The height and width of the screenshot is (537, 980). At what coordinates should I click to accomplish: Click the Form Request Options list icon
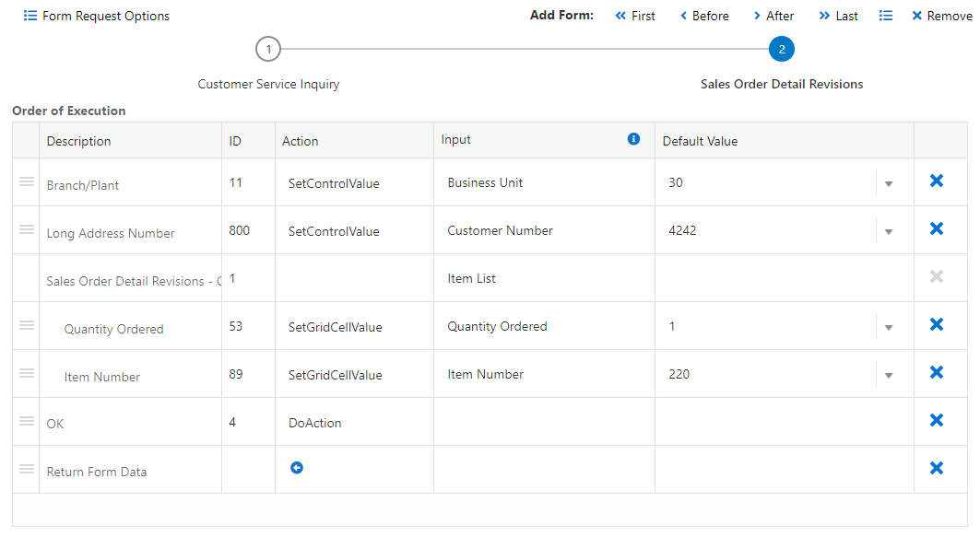(x=30, y=16)
